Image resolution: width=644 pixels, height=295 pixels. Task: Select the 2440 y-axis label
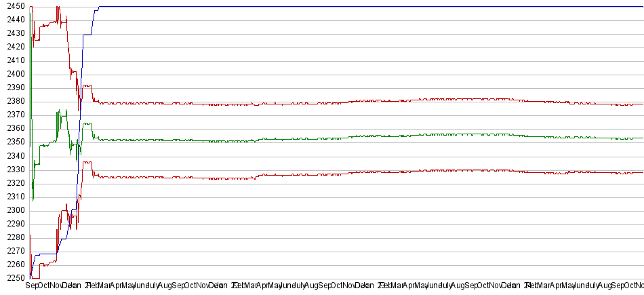13,20
